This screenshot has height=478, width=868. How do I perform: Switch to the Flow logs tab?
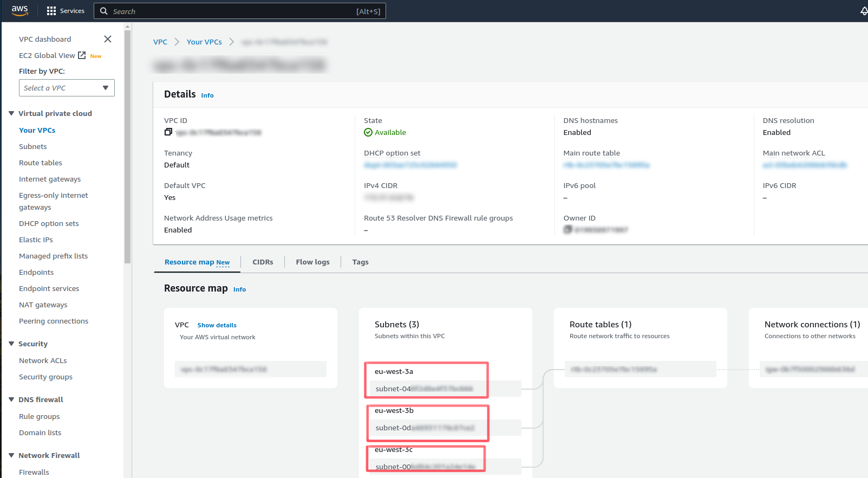coord(312,262)
